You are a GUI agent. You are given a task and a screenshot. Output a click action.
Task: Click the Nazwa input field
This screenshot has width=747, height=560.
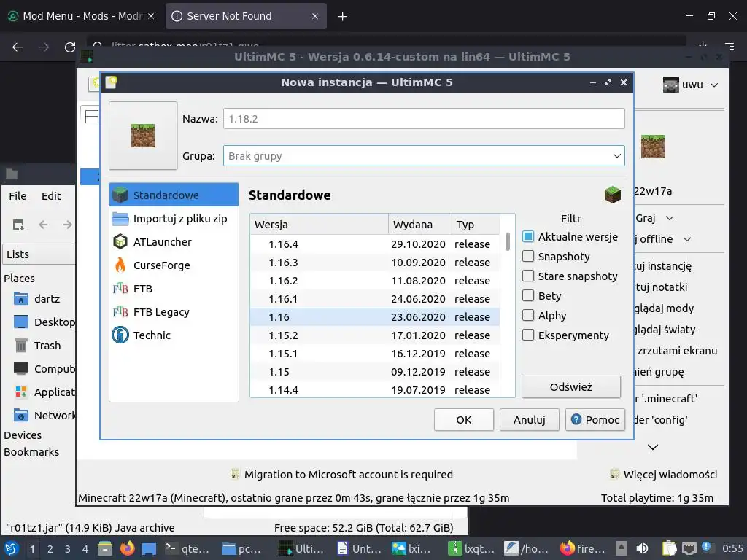424,119
